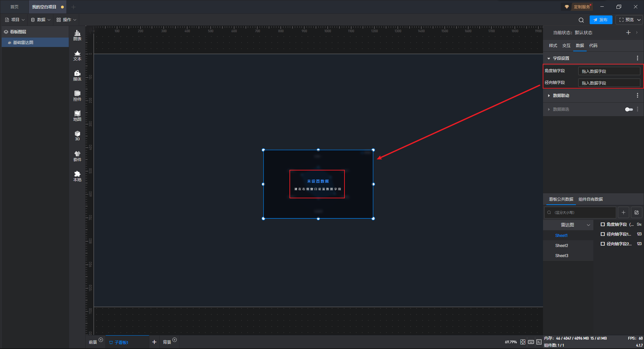Image resolution: width=644 pixels, height=349 pixels.
Task: Add a new sub-board with plus icon
Action: click(x=154, y=342)
